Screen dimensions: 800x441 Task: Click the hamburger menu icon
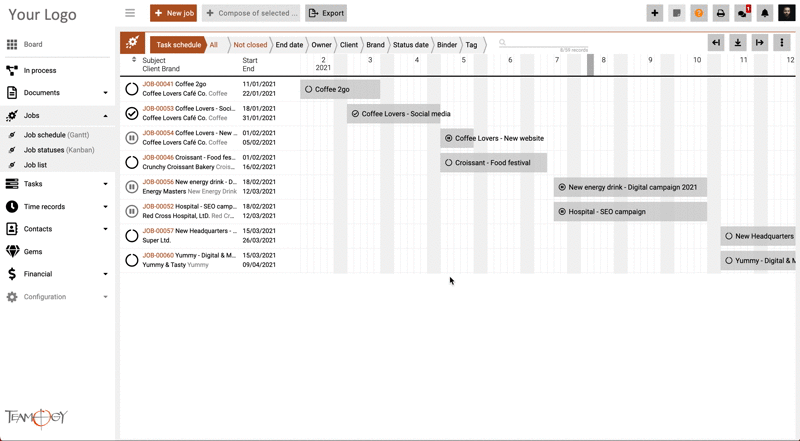pos(130,13)
